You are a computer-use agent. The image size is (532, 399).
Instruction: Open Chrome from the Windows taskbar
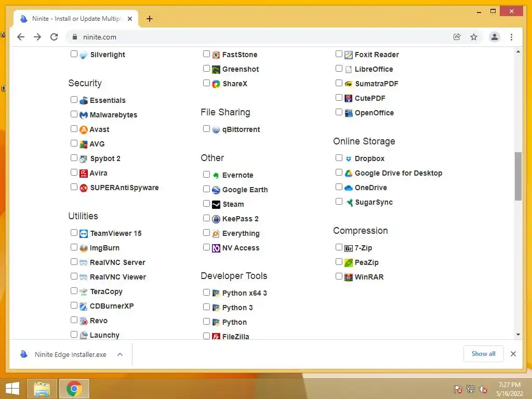[x=74, y=389]
